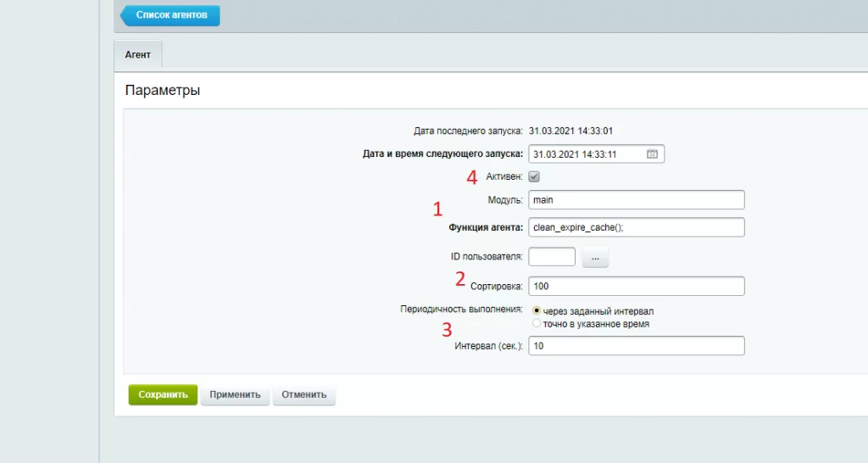Image resolution: width=868 pixels, height=463 pixels.
Task: Click the 'Функция агента' bold label
Action: pos(486,228)
